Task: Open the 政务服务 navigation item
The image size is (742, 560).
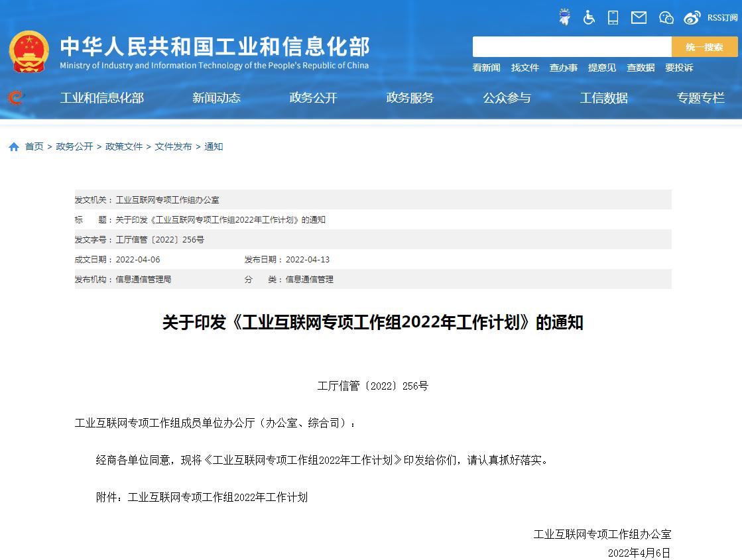Action: click(x=410, y=98)
